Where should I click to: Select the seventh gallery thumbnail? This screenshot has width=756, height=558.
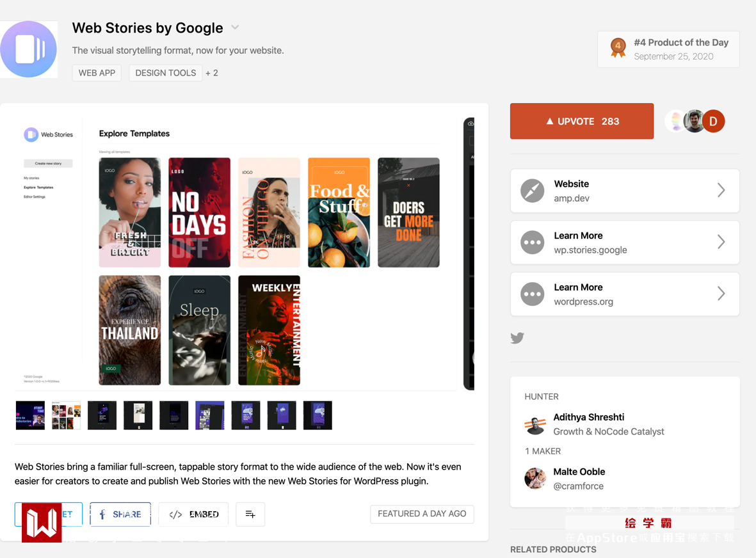pos(245,415)
